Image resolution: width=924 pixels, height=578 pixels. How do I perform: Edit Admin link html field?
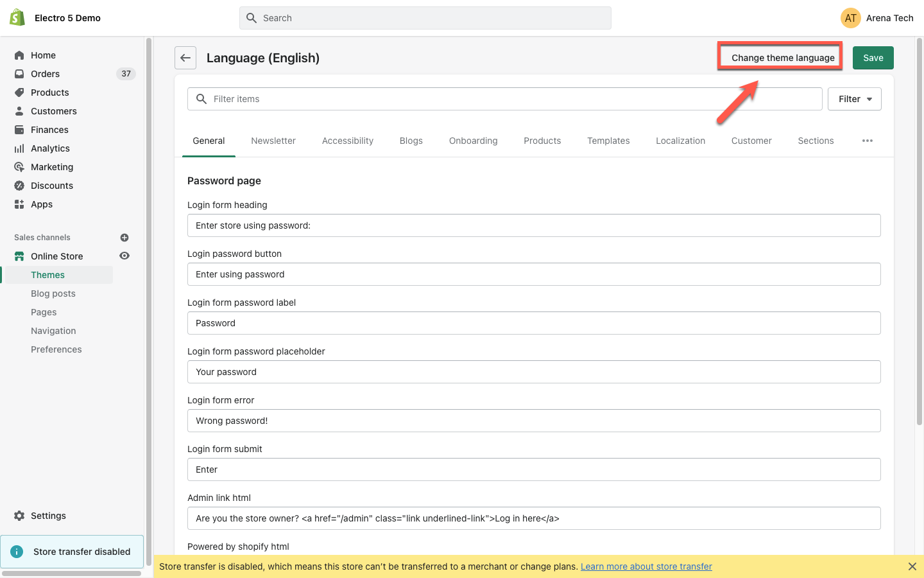534,518
